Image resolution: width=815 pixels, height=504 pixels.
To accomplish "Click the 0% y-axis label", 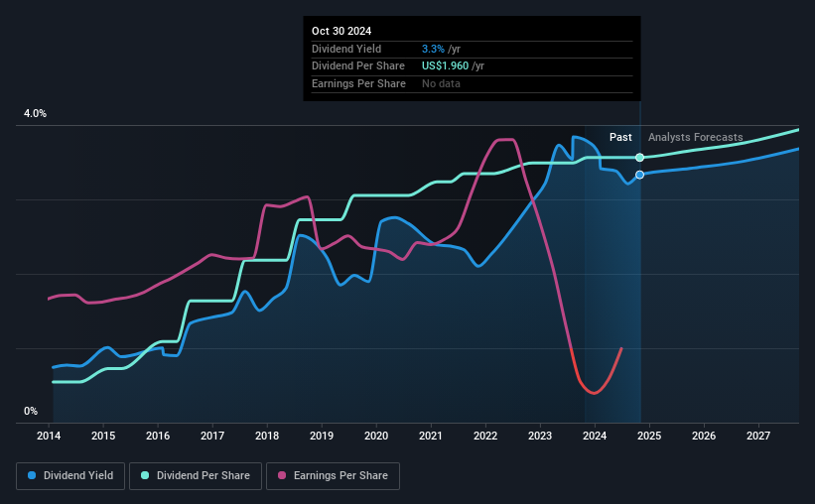I will pyautogui.click(x=31, y=411).
